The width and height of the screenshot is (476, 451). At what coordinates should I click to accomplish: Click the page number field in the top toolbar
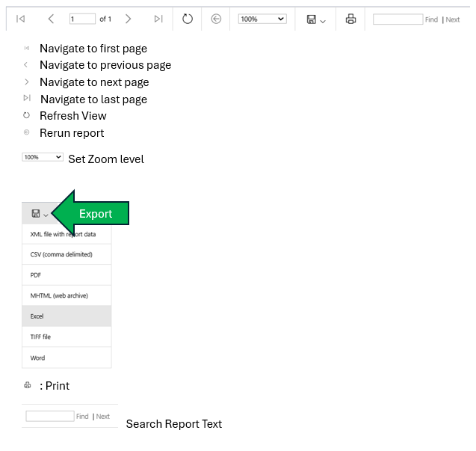point(82,19)
